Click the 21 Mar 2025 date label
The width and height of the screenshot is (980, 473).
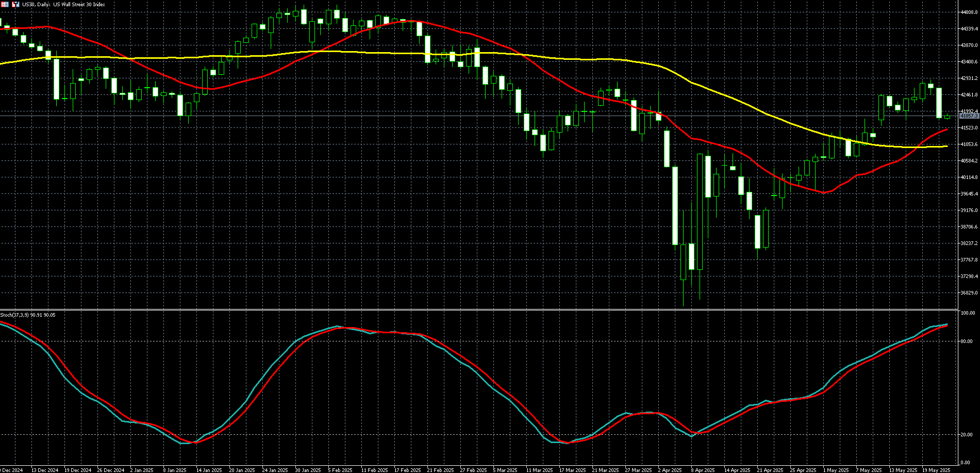tap(605, 470)
